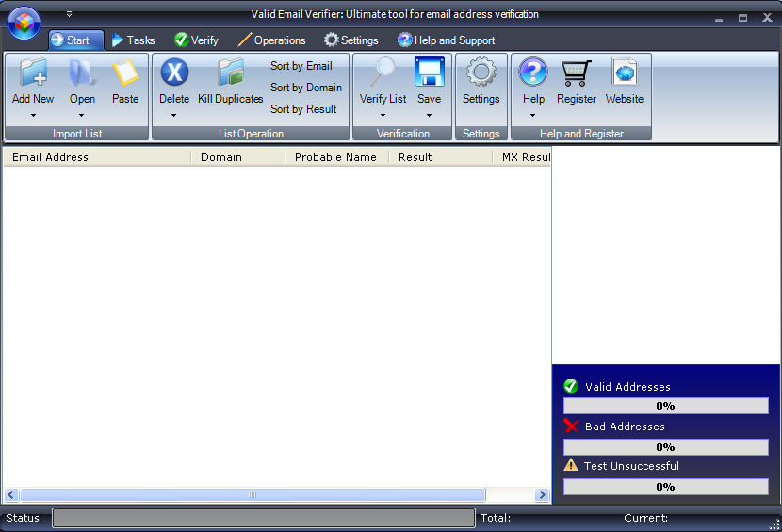Select the Kill Duplicates icon

pos(231,73)
